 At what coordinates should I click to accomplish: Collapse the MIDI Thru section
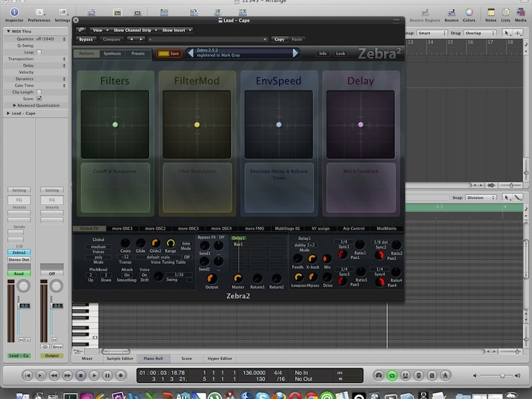click(x=8, y=31)
